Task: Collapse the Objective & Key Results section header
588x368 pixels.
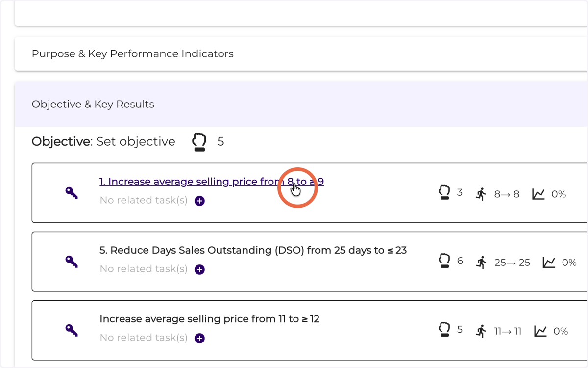Action: pos(301,104)
